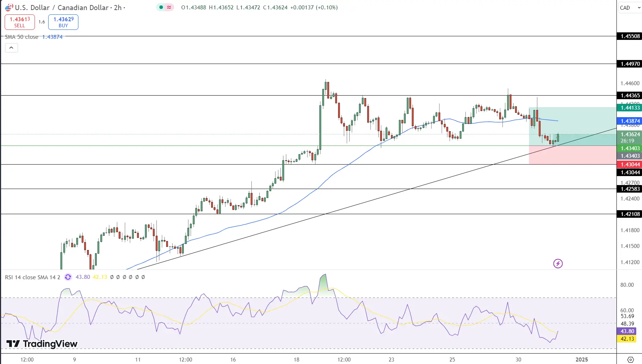Click the RSI purple refresh cycle icon
This screenshot has height=364, width=642.
click(x=68, y=277)
